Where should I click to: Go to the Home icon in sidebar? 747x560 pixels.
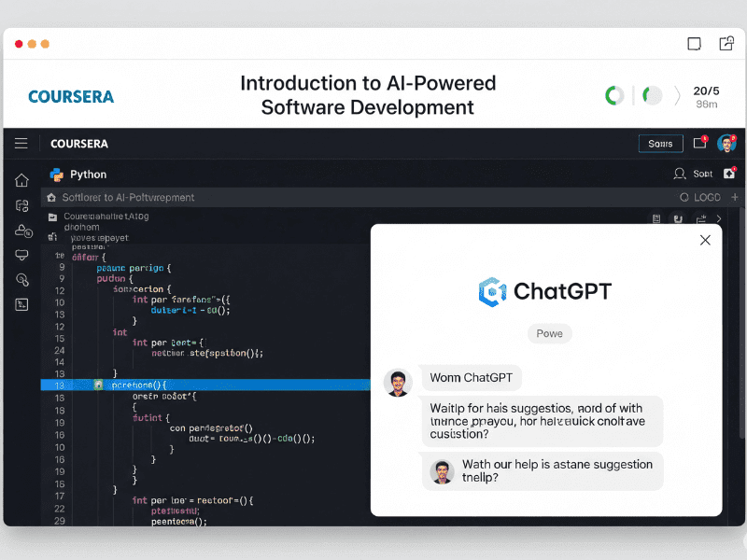[21, 180]
